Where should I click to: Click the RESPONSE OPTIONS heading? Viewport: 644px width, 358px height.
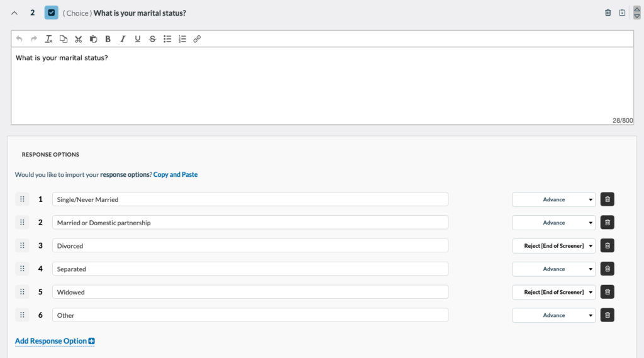50,155
